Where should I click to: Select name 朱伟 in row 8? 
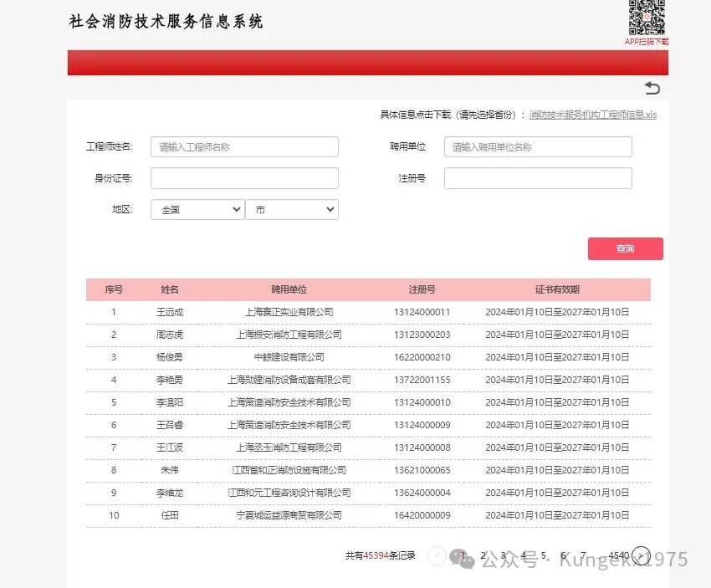coord(170,470)
